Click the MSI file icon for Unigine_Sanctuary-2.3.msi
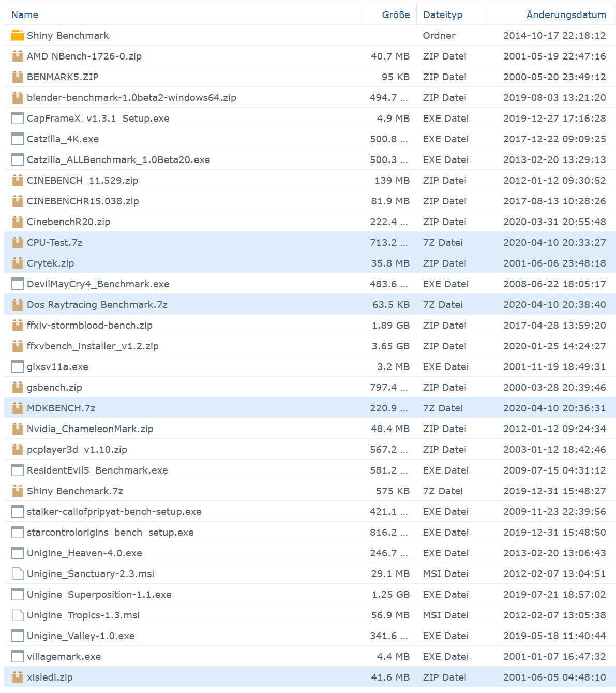 (x=17, y=573)
